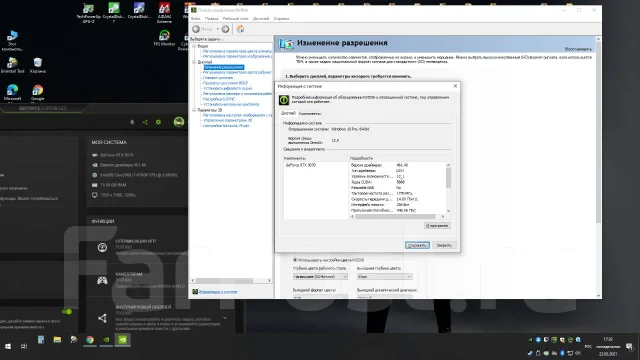Click the in-game overlay share icon
Image resolution: width=640 pixels, height=360 pixels.
click(102, 318)
